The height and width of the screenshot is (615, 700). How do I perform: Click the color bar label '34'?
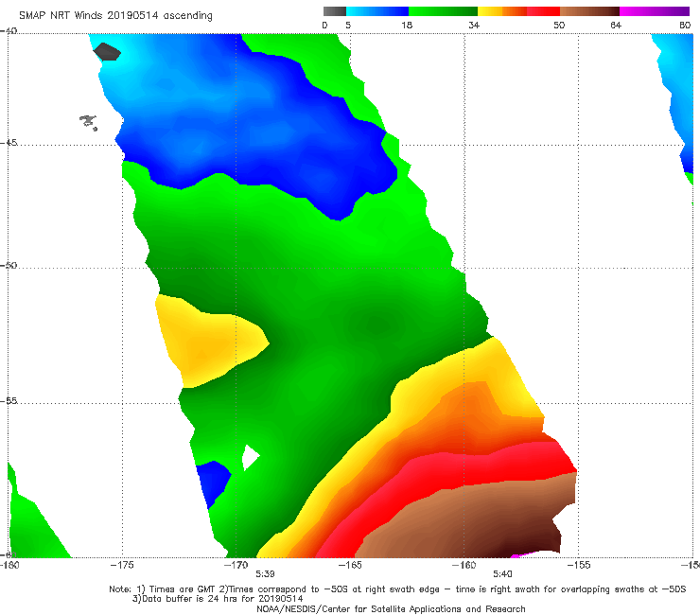(474, 26)
